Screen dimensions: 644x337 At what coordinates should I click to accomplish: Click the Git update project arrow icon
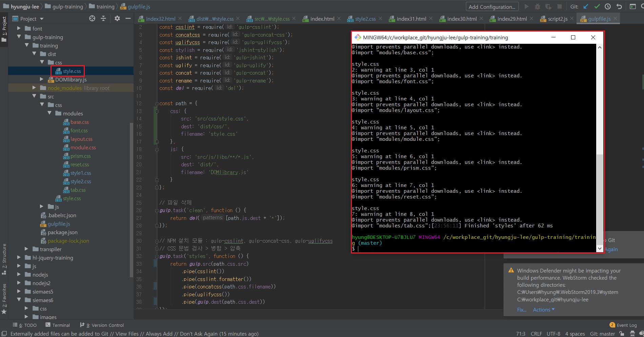coord(586,6)
